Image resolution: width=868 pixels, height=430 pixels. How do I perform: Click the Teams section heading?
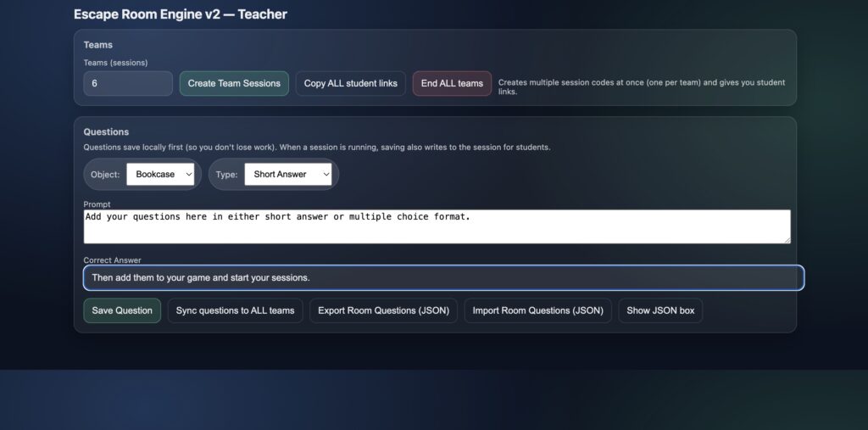tap(97, 45)
